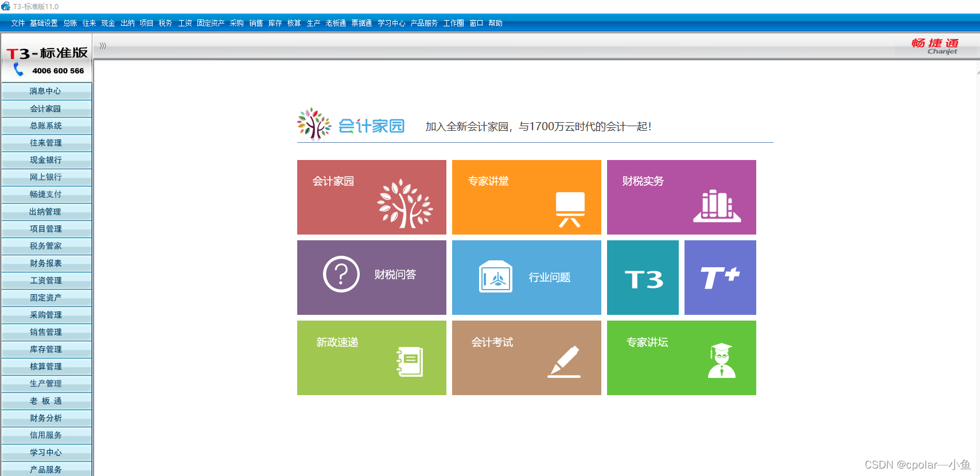Click the purple T+ product tile

coord(720,278)
